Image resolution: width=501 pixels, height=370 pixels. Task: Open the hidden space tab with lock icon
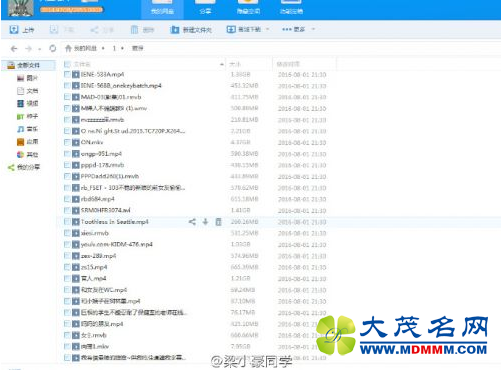(x=248, y=9)
